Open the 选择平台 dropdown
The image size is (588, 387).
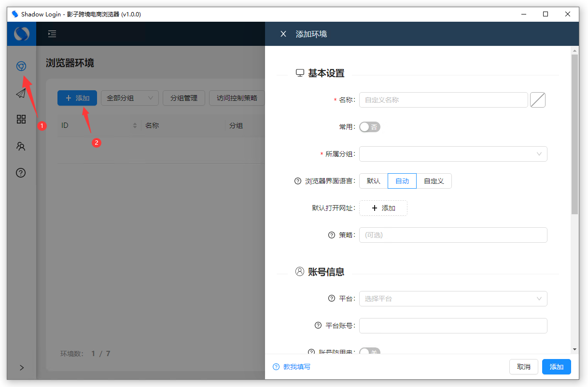coord(453,299)
